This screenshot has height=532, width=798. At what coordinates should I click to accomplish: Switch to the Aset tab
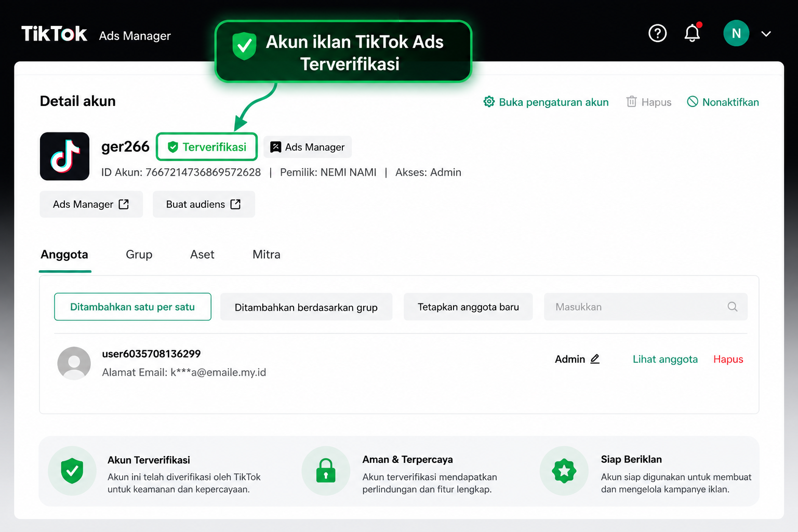pyautogui.click(x=202, y=255)
